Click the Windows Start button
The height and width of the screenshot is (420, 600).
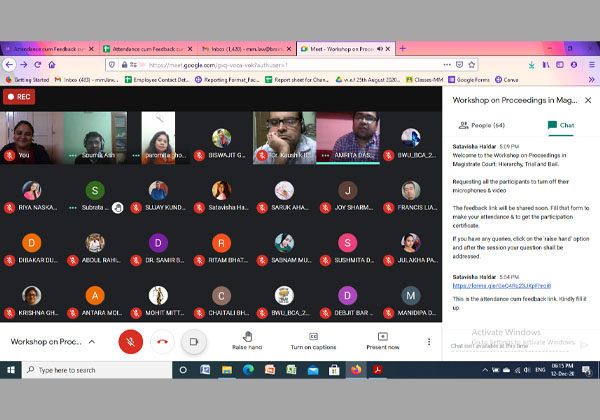pos(9,370)
